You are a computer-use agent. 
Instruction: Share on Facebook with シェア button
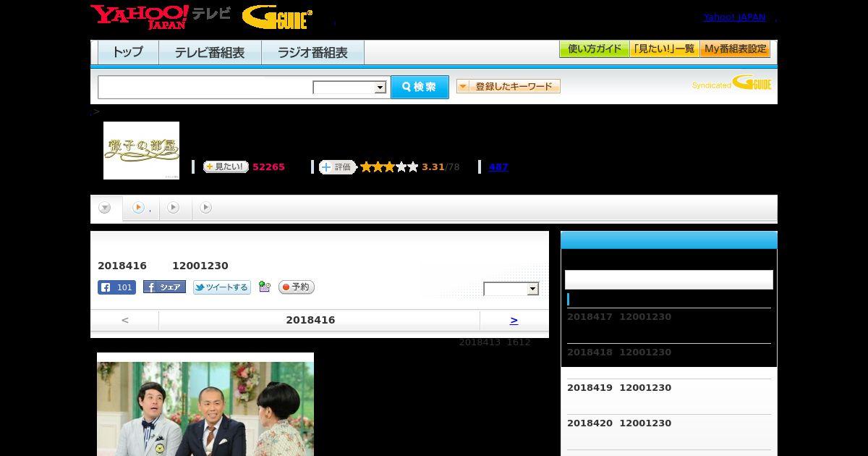tap(164, 287)
